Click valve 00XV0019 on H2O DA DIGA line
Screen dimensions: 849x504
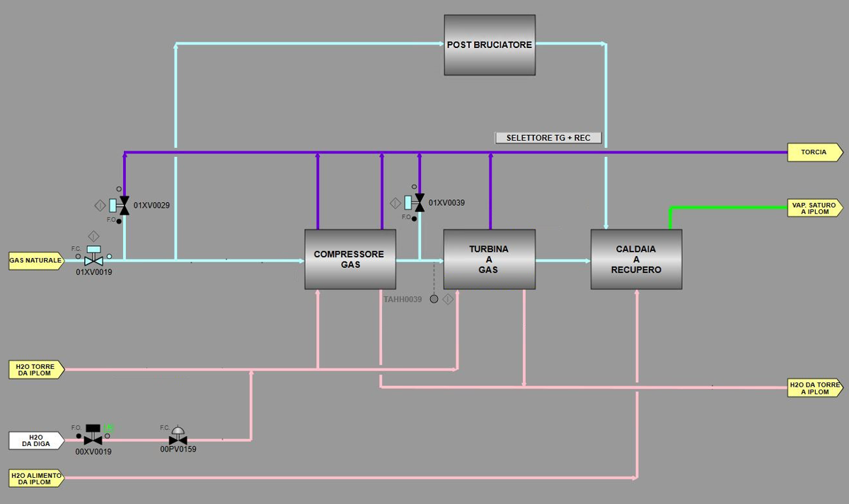click(93, 440)
